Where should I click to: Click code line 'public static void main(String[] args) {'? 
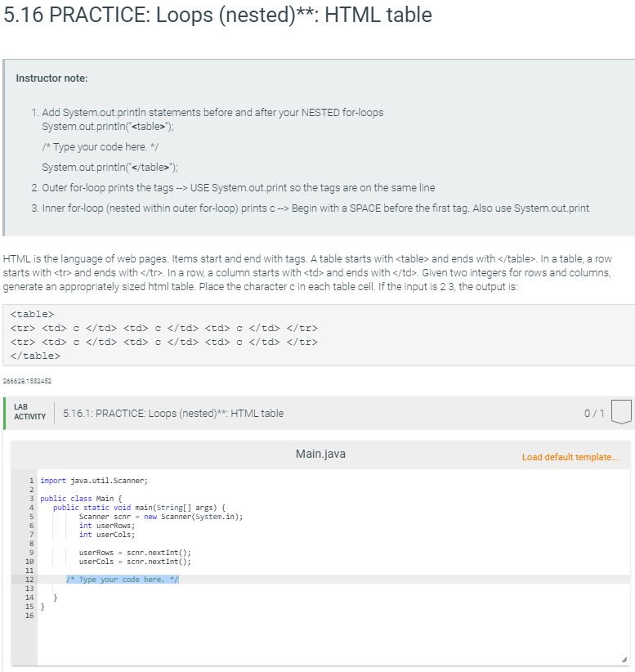tap(139, 508)
